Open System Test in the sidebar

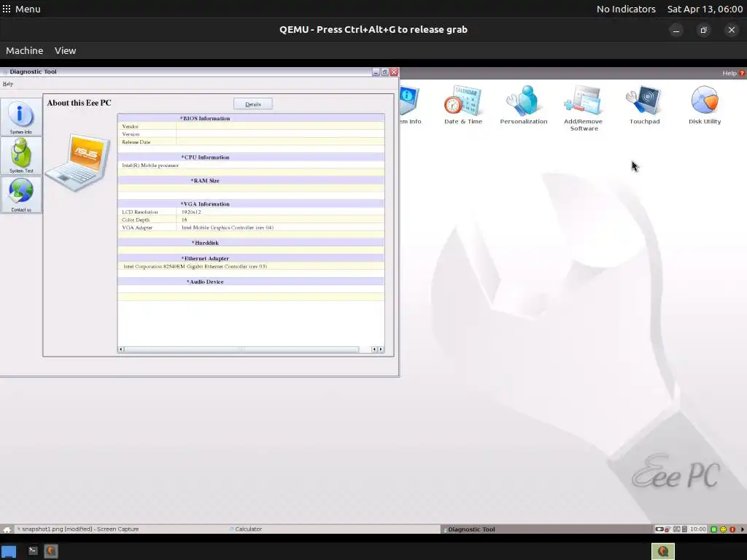tap(21, 156)
